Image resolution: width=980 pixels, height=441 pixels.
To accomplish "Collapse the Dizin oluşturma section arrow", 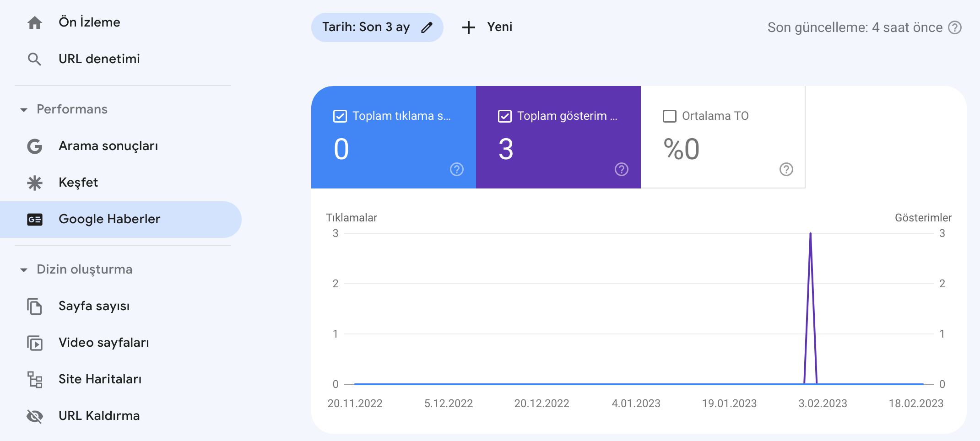I will click(24, 270).
